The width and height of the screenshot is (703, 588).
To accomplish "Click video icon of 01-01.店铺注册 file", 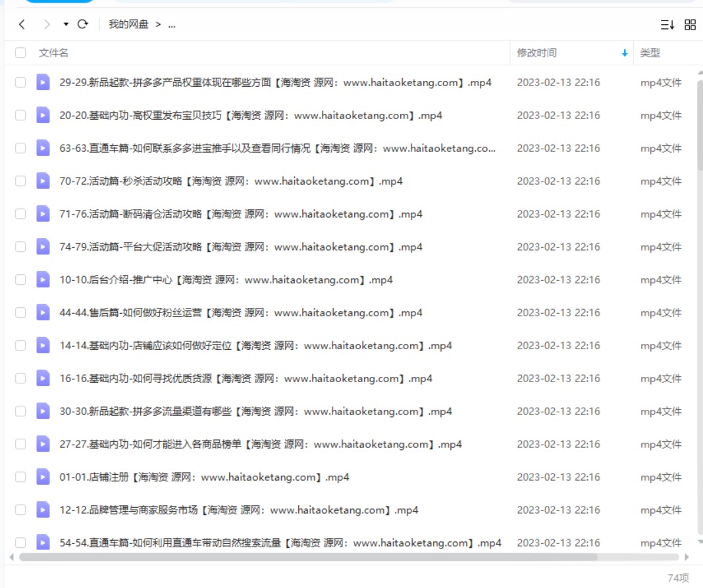I will tap(43, 476).
